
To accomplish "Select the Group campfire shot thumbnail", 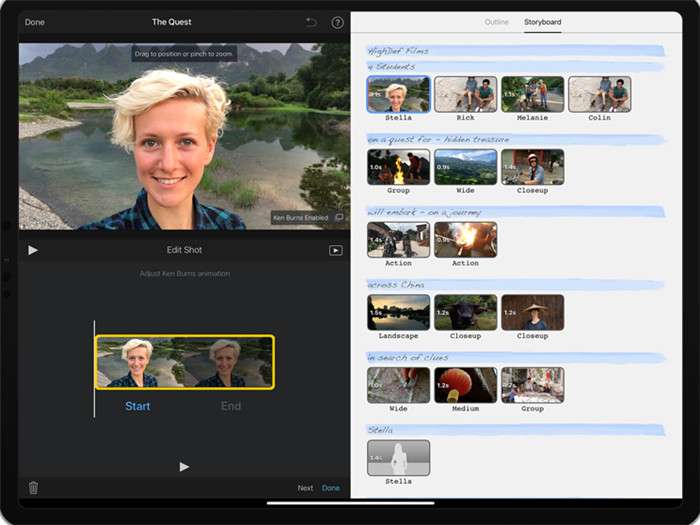I will (398, 167).
